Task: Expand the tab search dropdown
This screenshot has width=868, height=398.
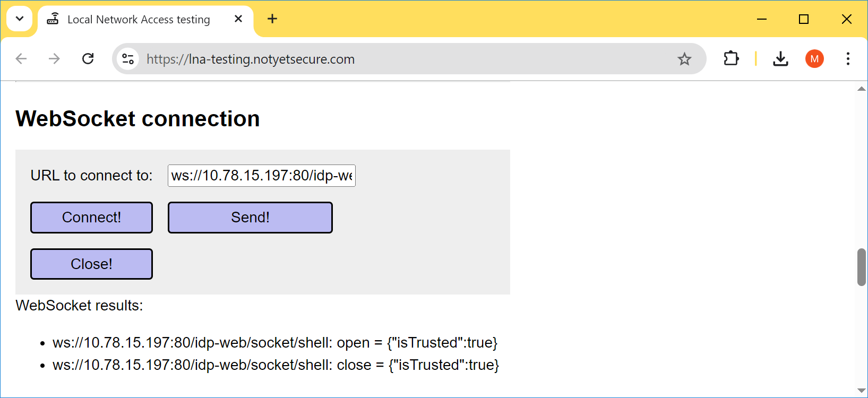Action: click(x=20, y=19)
